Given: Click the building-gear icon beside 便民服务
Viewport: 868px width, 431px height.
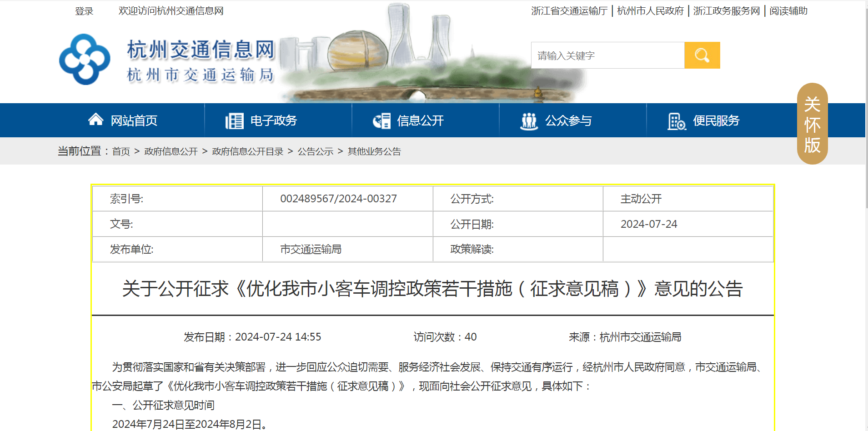Looking at the screenshot, I should [x=676, y=121].
